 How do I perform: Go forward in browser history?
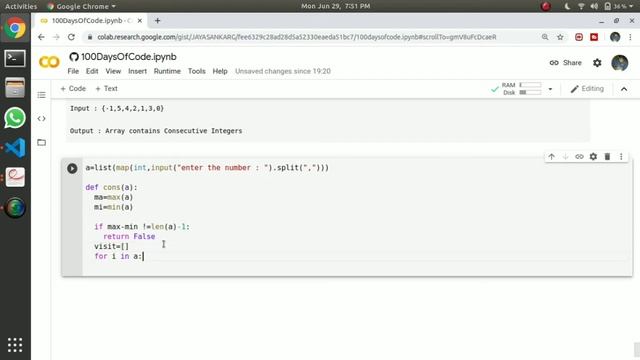coord(56,37)
